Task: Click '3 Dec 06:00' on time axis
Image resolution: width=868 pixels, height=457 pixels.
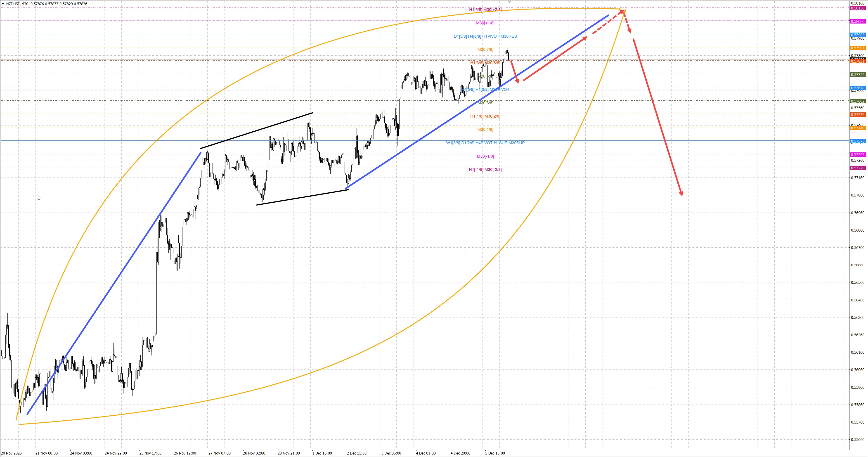Action: (x=391, y=453)
